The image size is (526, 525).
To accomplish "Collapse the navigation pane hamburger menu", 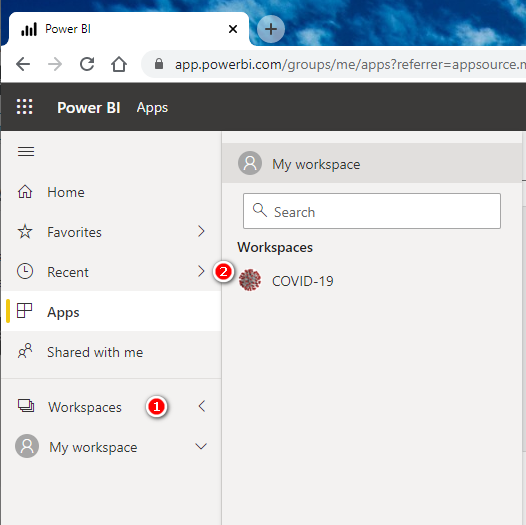I will coord(26,151).
